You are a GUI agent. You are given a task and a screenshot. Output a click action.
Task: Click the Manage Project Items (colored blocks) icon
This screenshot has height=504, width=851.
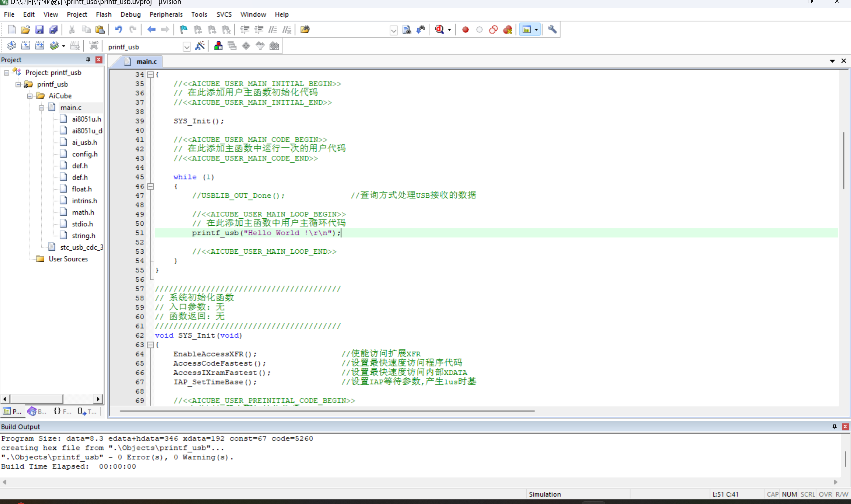218,46
